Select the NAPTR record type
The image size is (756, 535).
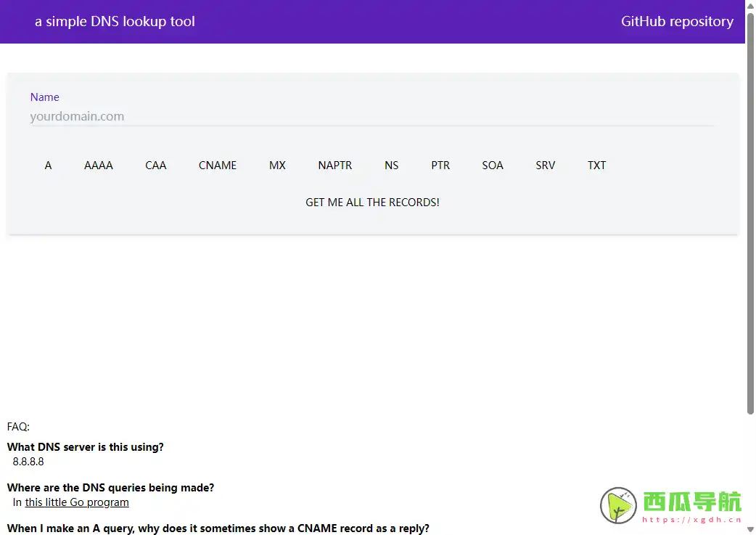(334, 166)
